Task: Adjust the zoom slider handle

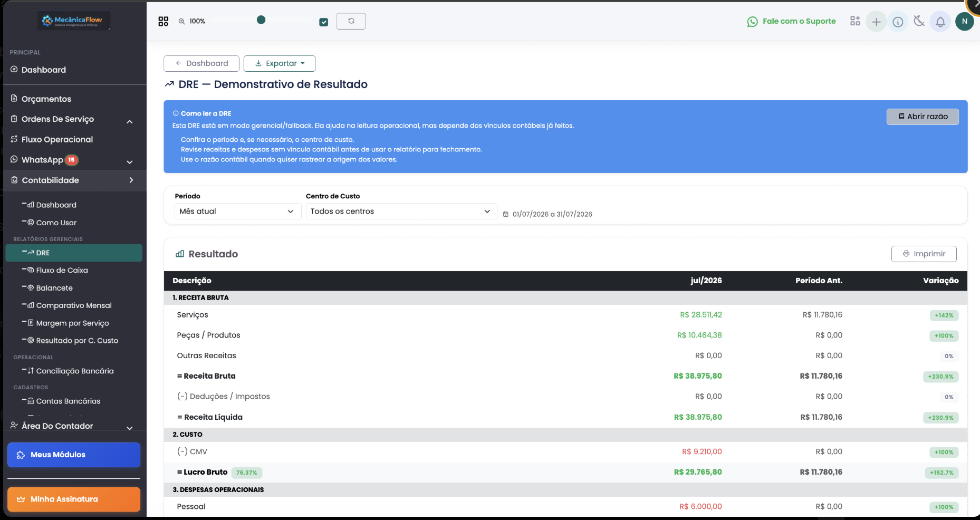Action: click(x=261, y=20)
